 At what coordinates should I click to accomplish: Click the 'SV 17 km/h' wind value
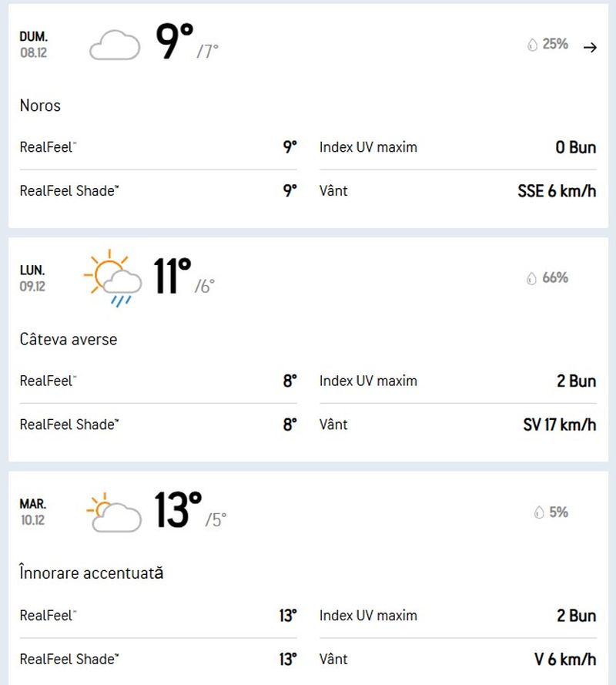(557, 425)
